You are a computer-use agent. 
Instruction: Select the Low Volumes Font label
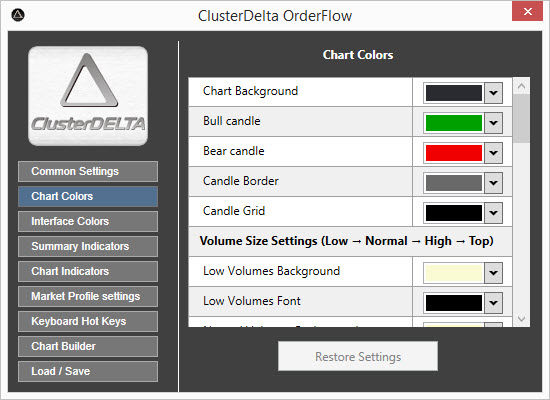coord(252,301)
